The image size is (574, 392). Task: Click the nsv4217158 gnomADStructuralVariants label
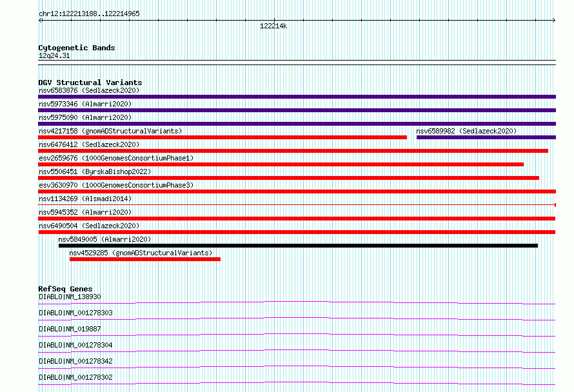point(110,131)
